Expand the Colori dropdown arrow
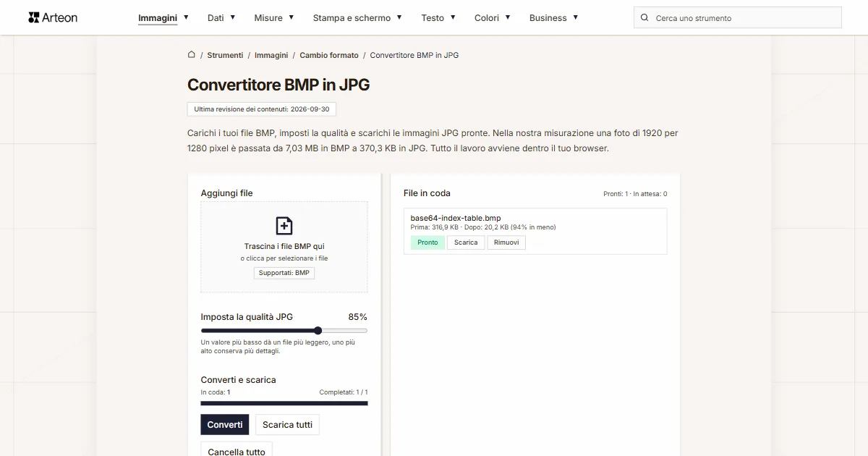Viewport: 868px width, 456px height. point(508,17)
